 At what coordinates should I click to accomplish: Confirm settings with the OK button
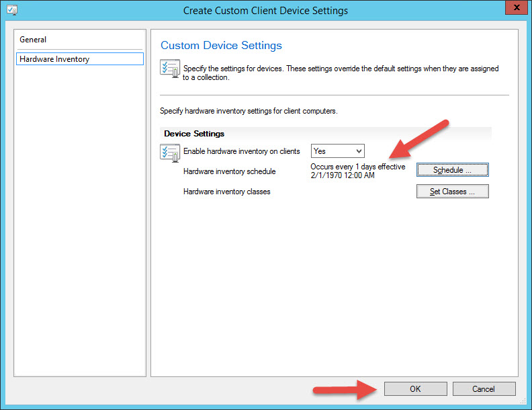coord(415,388)
